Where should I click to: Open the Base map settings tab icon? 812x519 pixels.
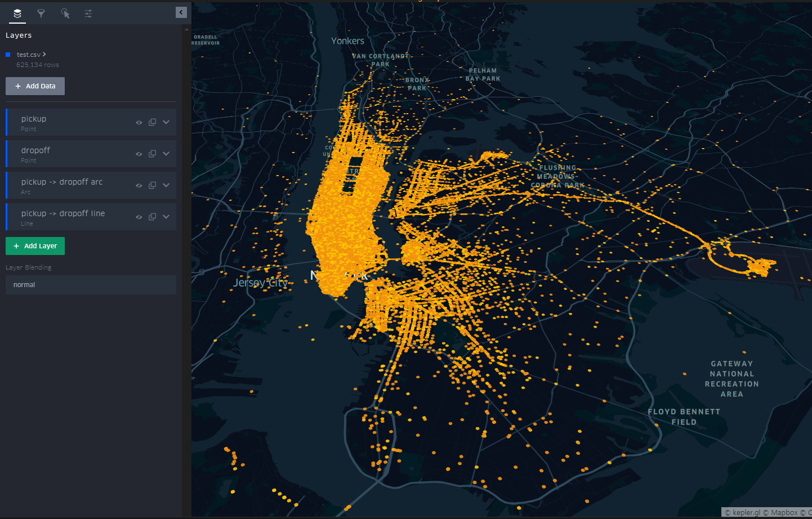click(x=88, y=14)
